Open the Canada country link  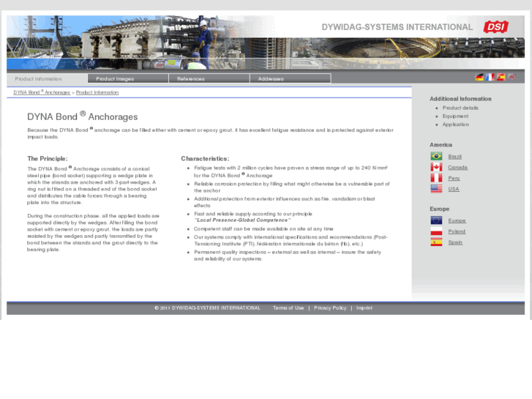(x=457, y=168)
